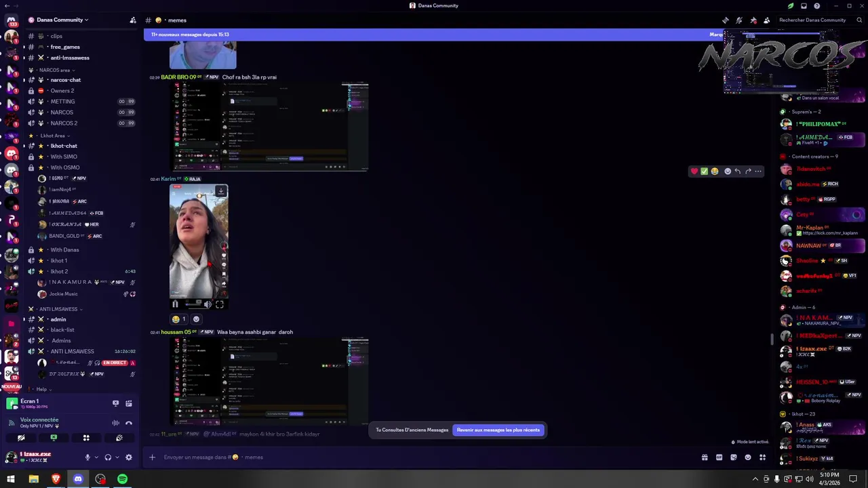This screenshot has width=868, height=488.
Task: Open apps launcher icon in message bar
Action: tap(763, 457)
